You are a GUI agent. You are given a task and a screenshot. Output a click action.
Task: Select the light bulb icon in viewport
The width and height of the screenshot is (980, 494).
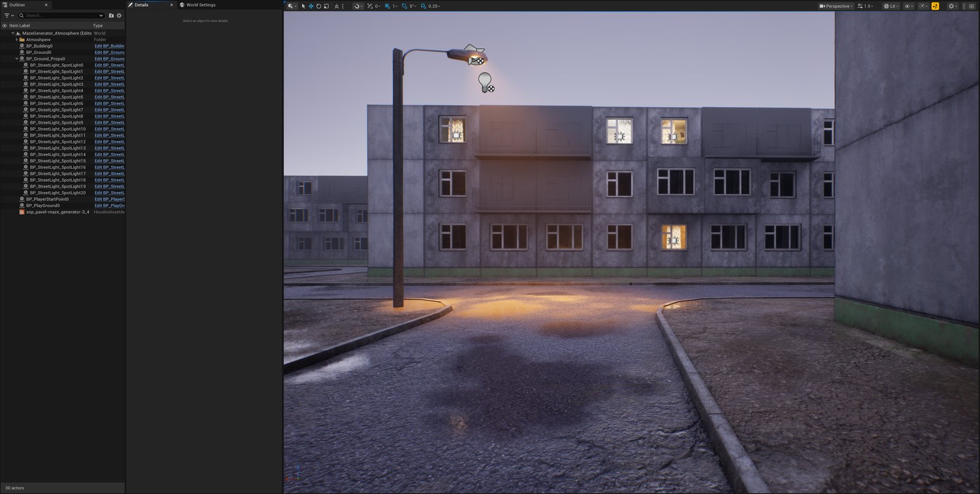pos(486,83)
